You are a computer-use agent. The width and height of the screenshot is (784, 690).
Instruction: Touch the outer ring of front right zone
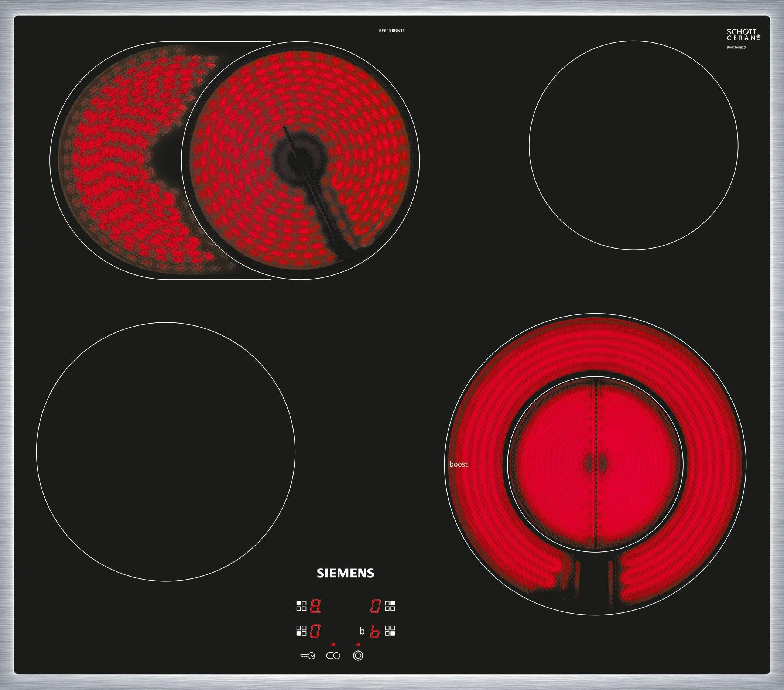595,345
